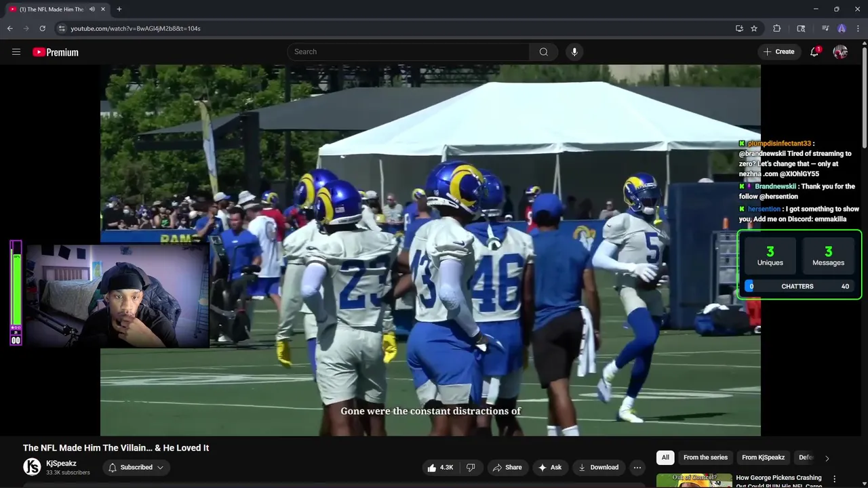Click the video title text
868x488 pixels.
coord(116,448)
